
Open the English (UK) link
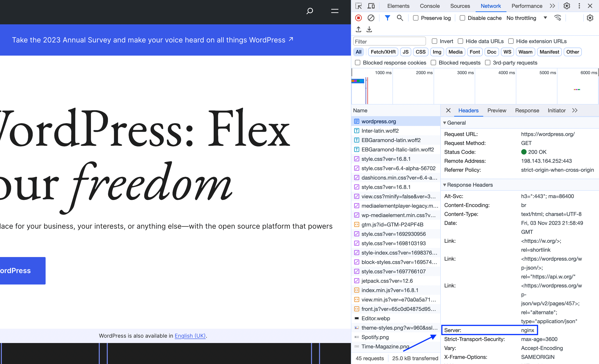pos(190,336)
